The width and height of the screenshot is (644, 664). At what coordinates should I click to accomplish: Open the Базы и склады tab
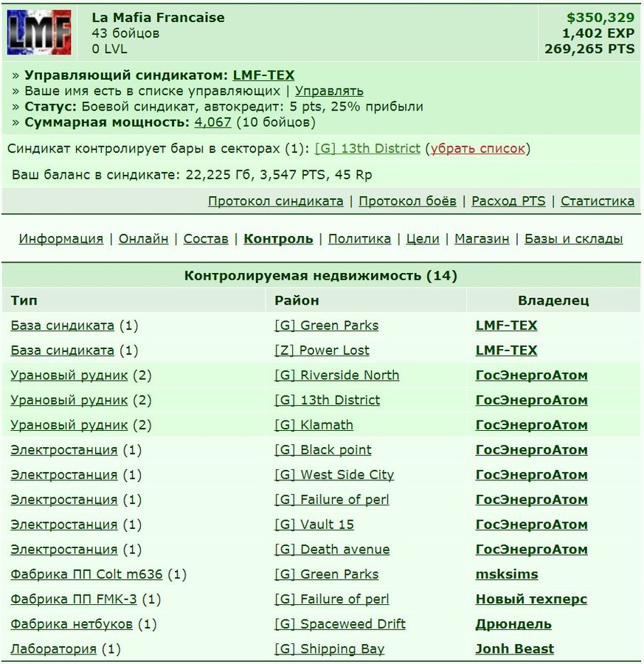[573, 239]
